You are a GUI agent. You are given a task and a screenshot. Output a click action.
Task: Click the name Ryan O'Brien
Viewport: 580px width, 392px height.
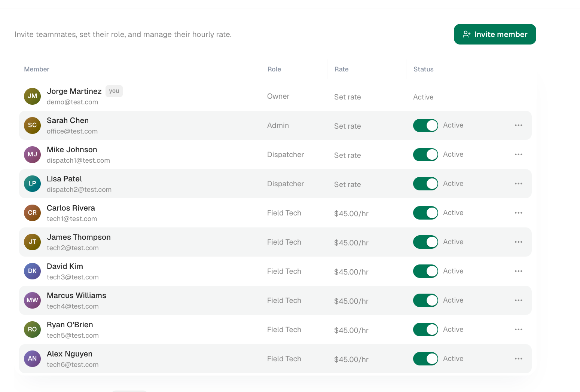coord(70,325)
